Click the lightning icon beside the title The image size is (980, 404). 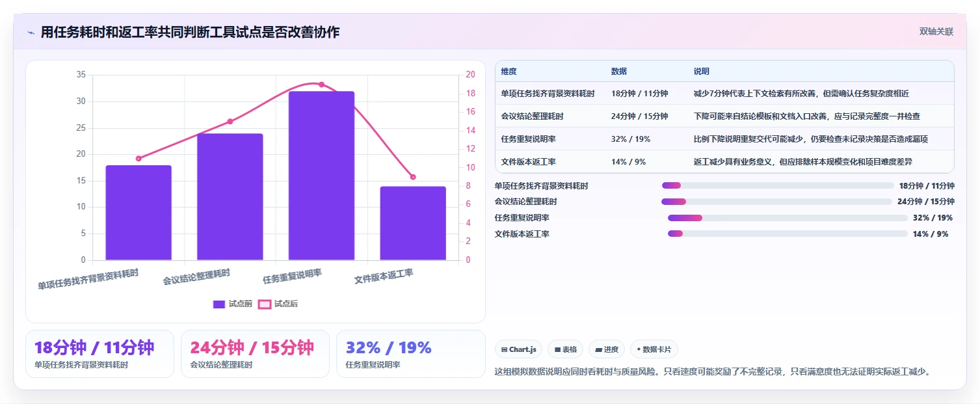click(31, 33)
